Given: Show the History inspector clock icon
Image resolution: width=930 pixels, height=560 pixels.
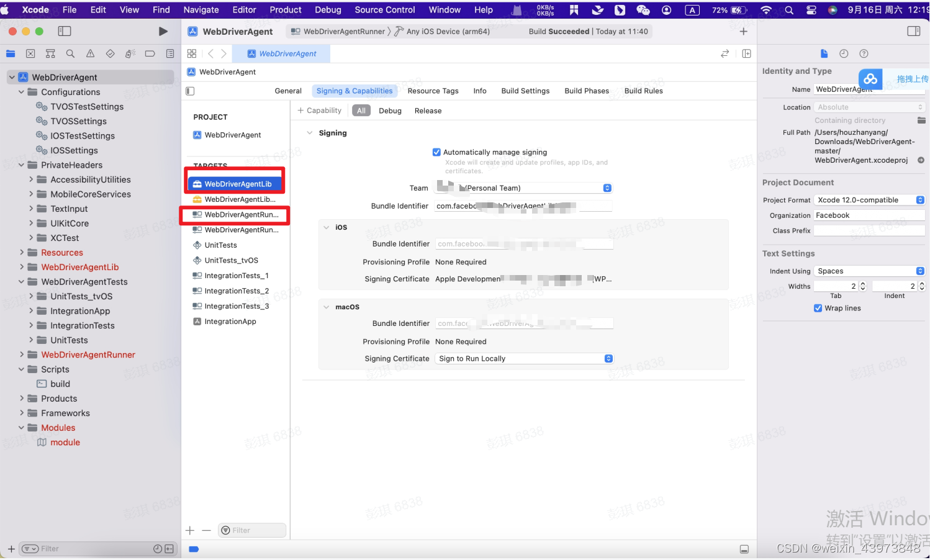Looking at the screenshot, I should [844, 53].
